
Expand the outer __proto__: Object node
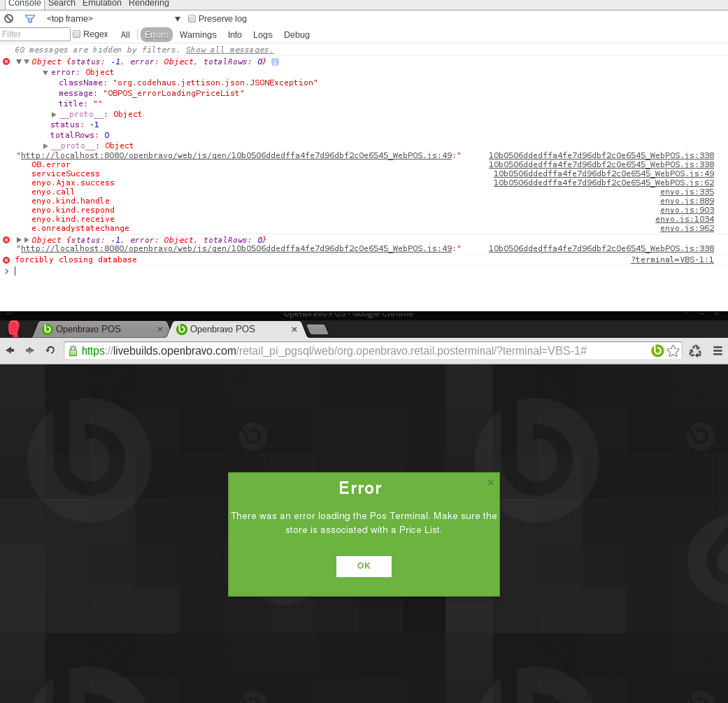tap(45, 145)
